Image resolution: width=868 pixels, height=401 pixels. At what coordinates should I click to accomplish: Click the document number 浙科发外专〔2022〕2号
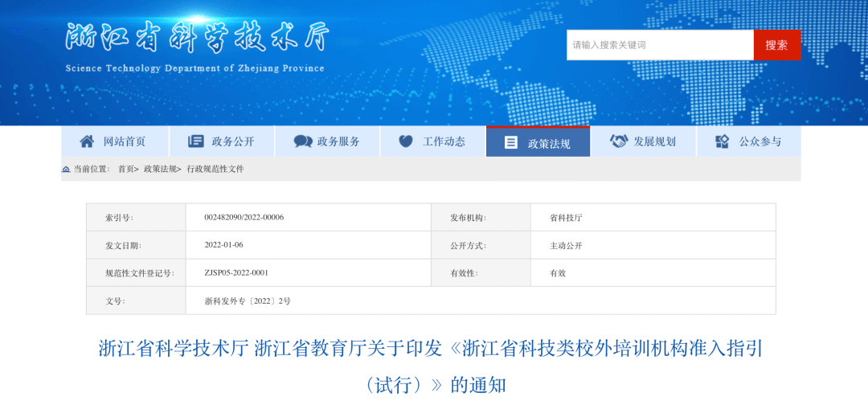pos(248,301)
